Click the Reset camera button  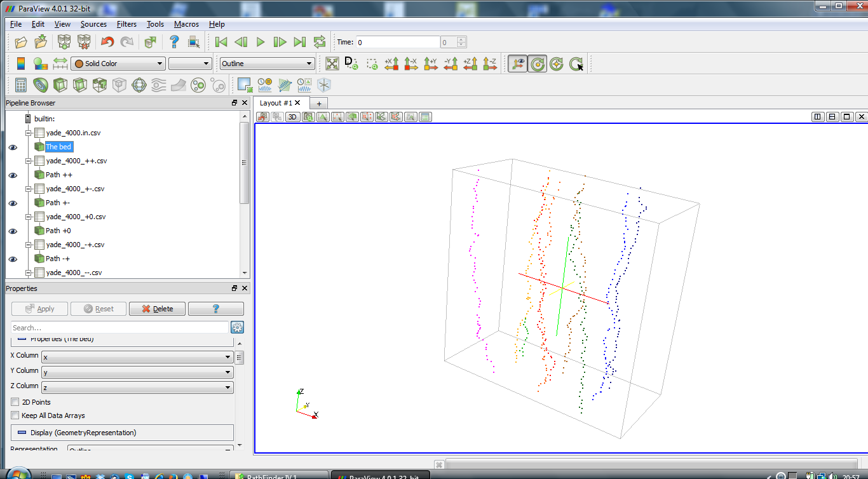[x=332, y=64]
